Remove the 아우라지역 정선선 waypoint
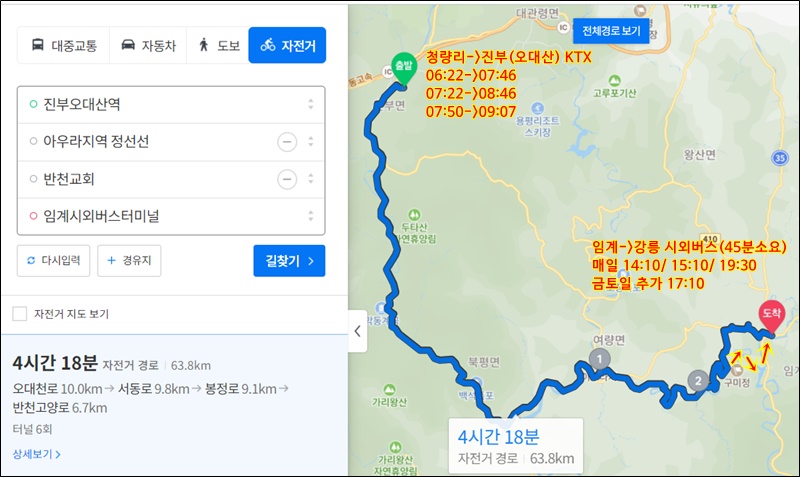 (x=287, y=141)
